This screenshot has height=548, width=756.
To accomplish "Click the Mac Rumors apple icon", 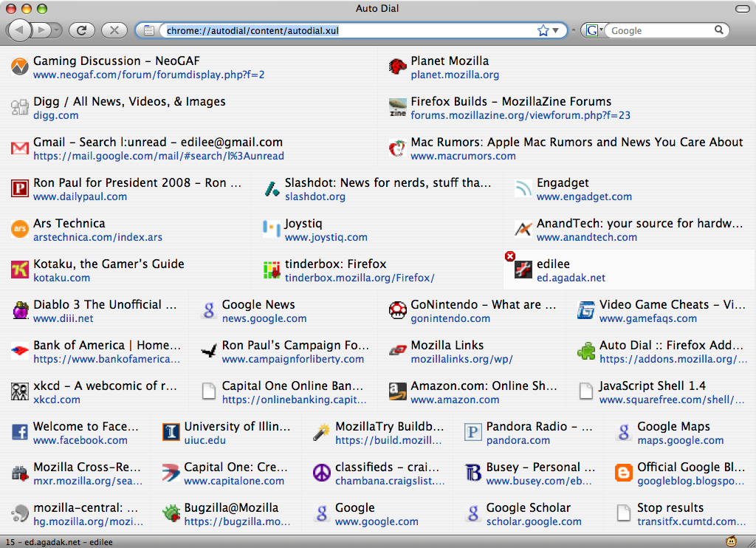I will click(x=397, y=148).
